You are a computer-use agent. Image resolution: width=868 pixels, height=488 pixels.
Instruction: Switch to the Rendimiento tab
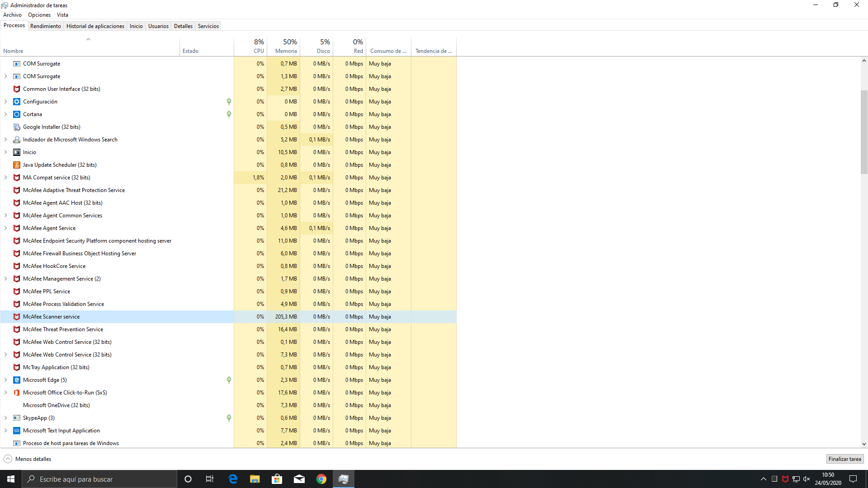[x=46, y=26]
